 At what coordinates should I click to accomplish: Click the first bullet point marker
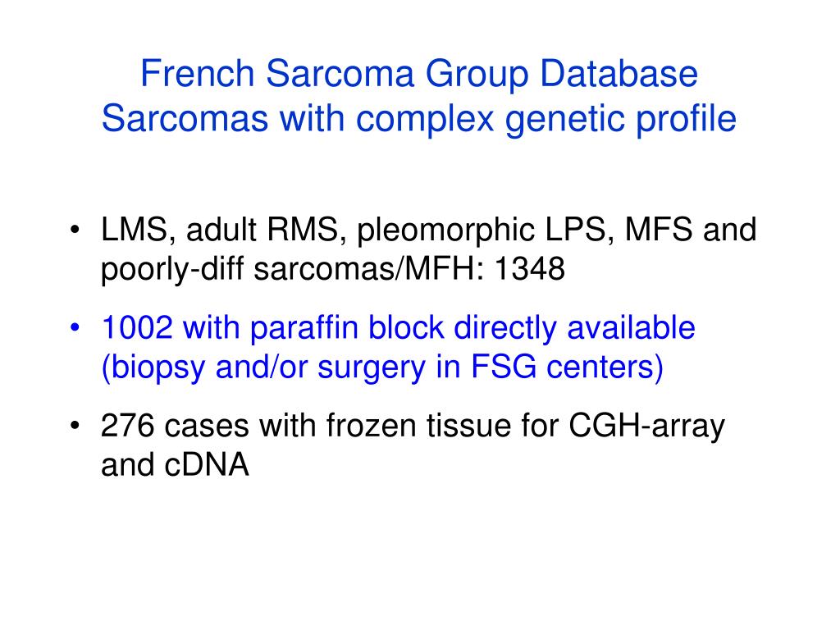point(75,230)
